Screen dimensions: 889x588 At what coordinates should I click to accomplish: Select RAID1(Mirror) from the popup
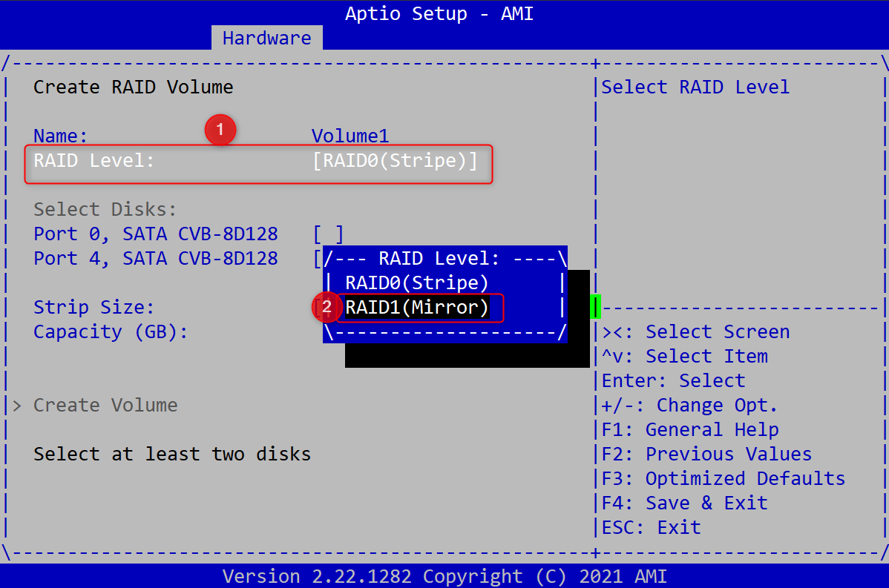(x=416, y=307)
